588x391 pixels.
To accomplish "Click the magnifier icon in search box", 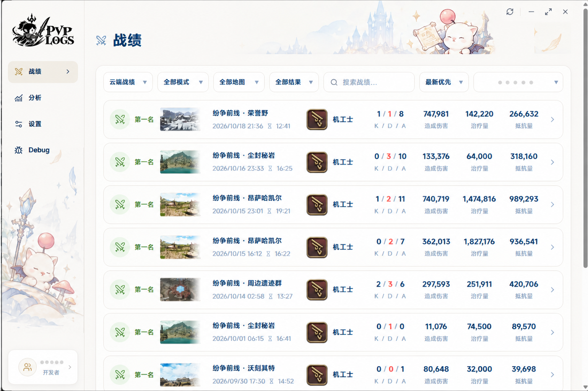I will coord(334,82).
